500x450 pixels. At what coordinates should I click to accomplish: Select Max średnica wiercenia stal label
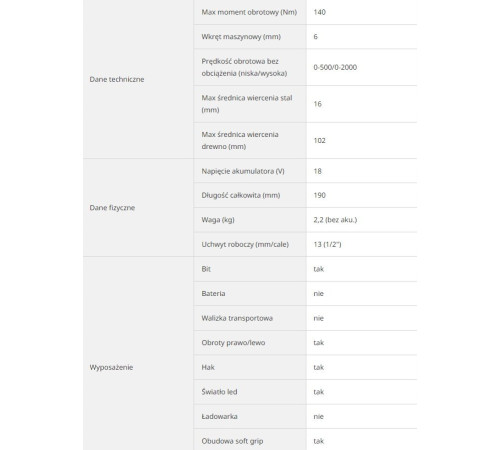coord(247,104)
